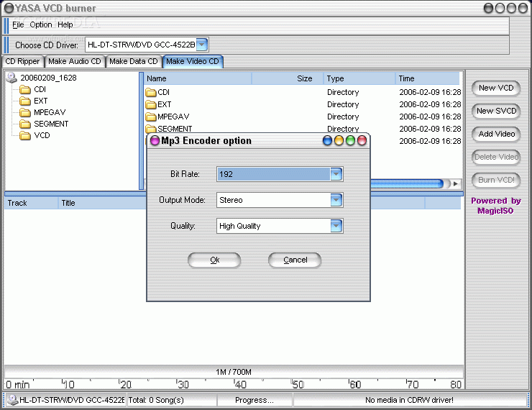532x410 pixels.
Task: Click the Powered by MagicISO link
Action: 496,206
